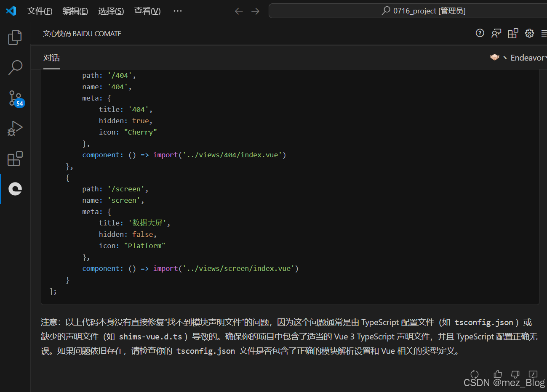
Task: Click the path: '/404' code line
Action: point(109,75)
